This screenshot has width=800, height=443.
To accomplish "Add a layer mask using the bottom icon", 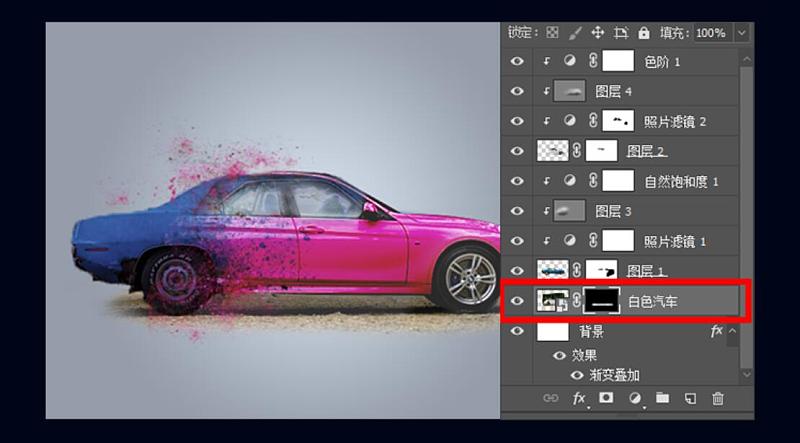I will pos(606,398).
